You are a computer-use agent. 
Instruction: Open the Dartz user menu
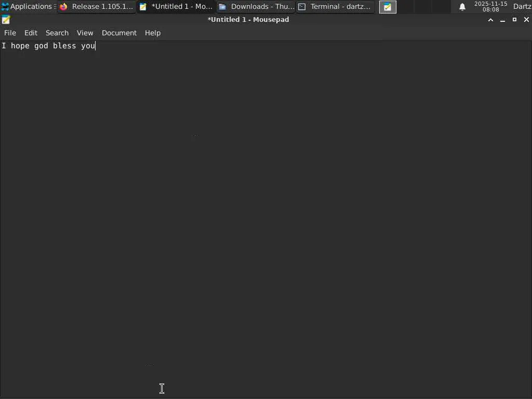[x=522, y=6]
